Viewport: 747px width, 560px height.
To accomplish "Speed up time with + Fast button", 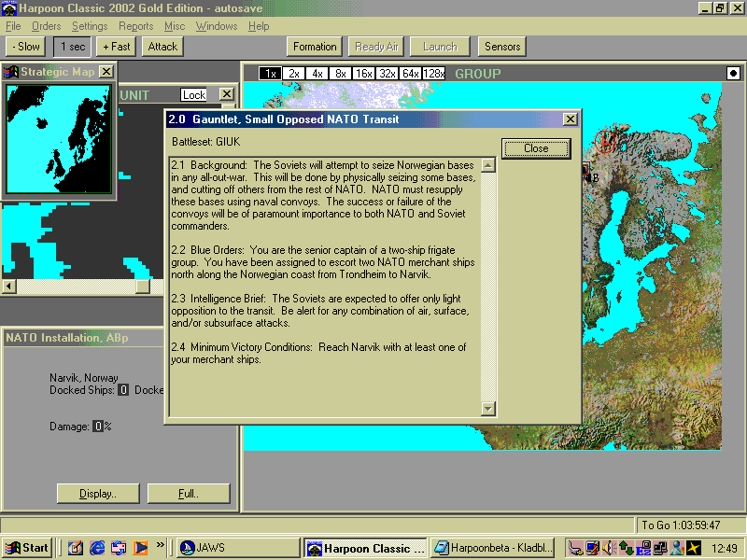I will pos(116,47).
